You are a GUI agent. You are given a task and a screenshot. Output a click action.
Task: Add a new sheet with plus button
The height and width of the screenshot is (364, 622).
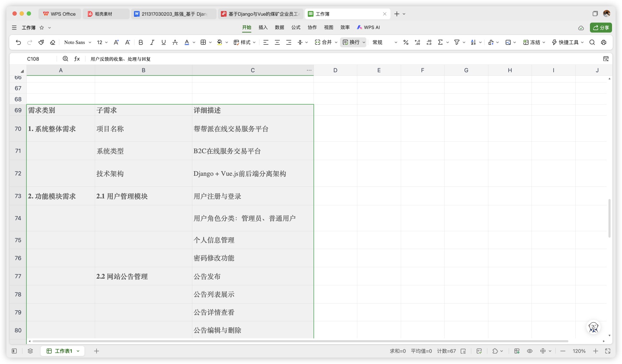(x=96, y=351)
